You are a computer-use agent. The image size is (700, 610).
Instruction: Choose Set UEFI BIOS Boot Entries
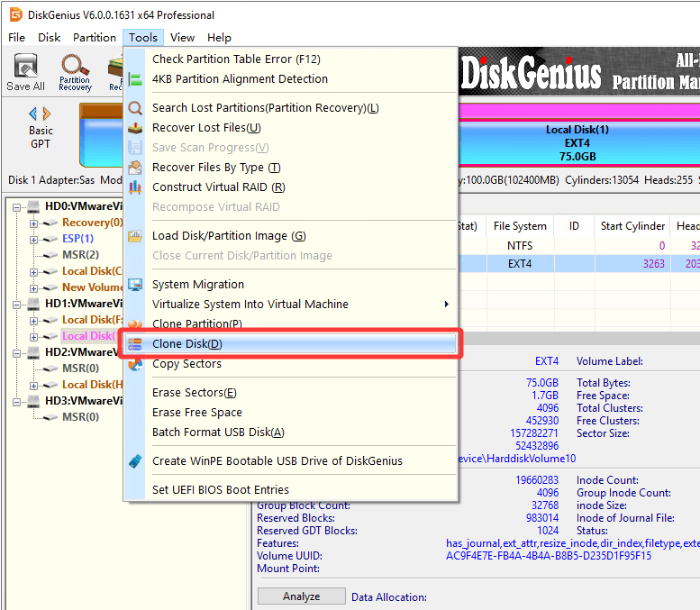pos(221,490)
